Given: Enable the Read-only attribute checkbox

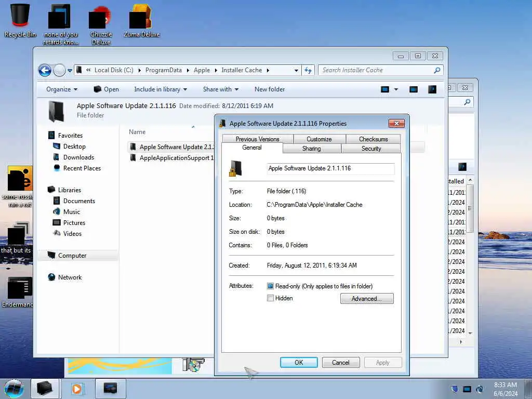Looking at the screenshot, I should coord(270,286).
